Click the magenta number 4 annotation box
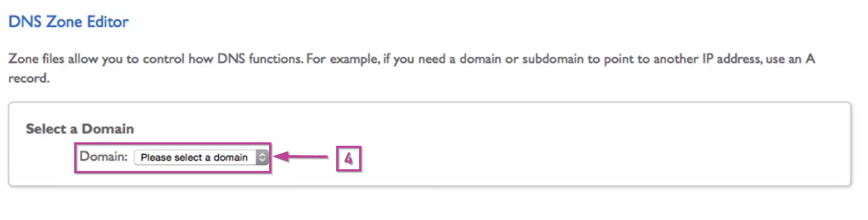The width and height of the screenshot is (868, 220). 348,159
